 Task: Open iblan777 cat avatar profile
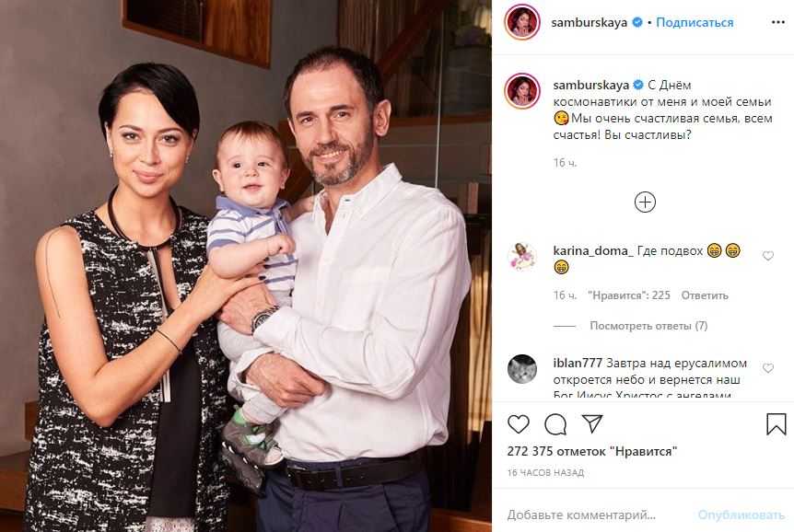pos(522,369)
